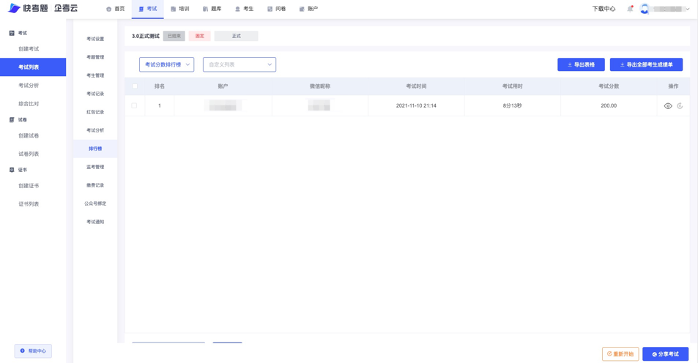This screenshot has height=363, width=698.
Task: Open 公众号绑定 in the exam submenu
Action: tap(95, 203)
